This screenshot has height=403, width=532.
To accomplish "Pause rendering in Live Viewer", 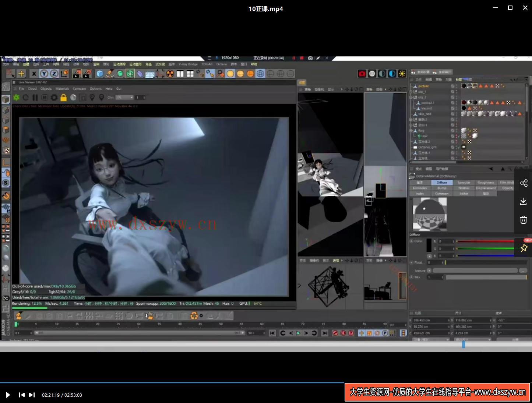I will tap(35, 98).
